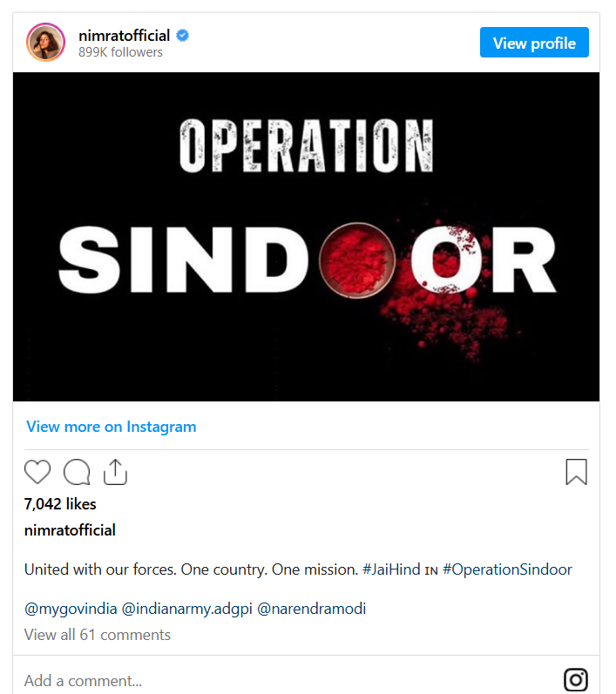This screenshot has width=616, height=694.
Task: Open the @mygovindia mention
Action: click(x=71, y=609)
